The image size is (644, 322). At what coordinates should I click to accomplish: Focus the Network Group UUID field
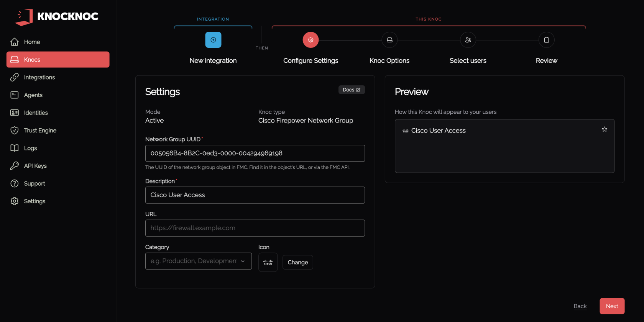tap(255, 153)
